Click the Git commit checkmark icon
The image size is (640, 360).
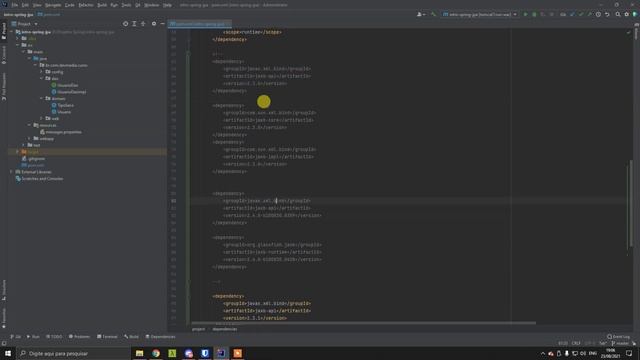pos(581,14)
